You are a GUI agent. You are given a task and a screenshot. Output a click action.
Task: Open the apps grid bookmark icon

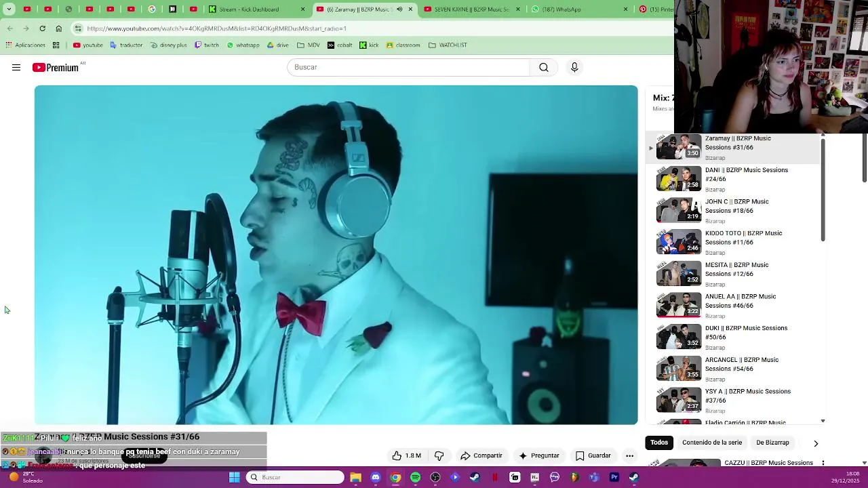coord(56,45)
